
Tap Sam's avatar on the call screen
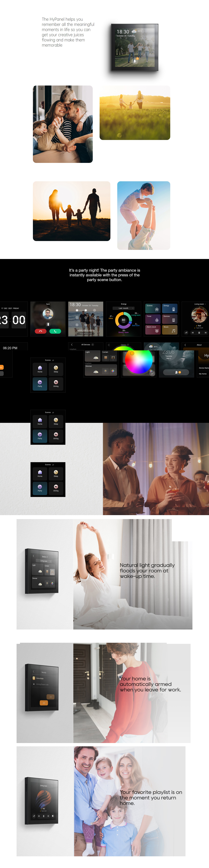tap(48, 314)
